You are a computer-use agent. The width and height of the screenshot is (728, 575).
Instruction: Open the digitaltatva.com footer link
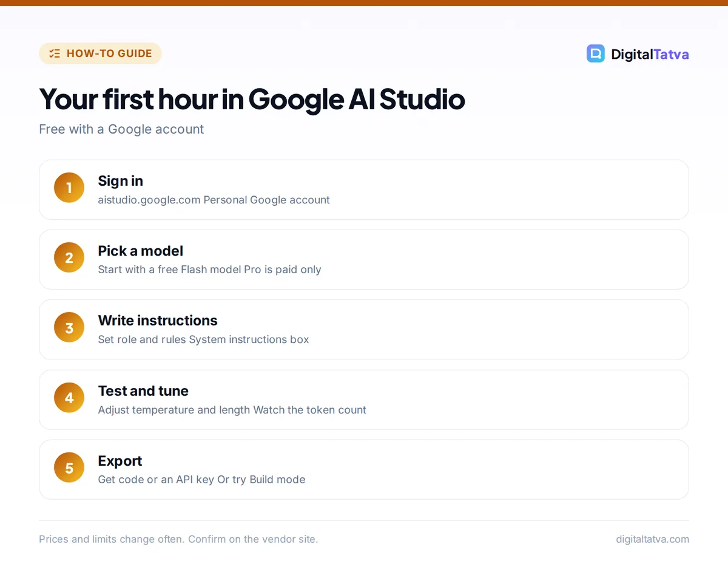pyautogui.click(x=652, y=539)
